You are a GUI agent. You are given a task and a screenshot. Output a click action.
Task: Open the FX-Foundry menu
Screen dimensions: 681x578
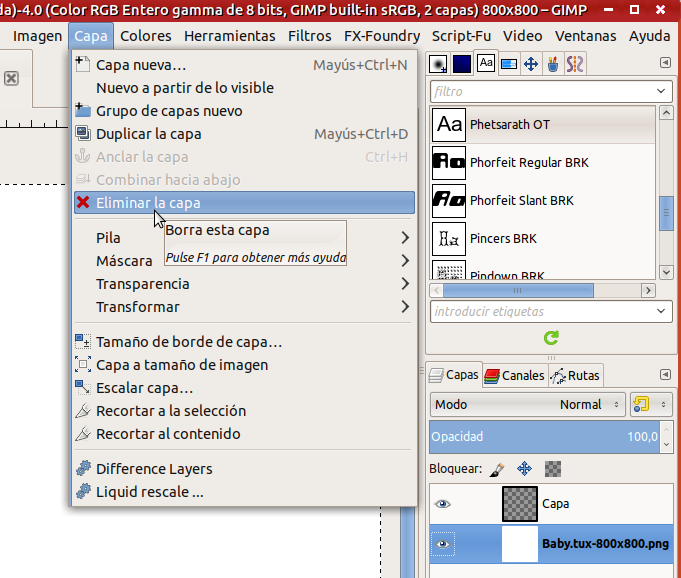(382, 36)
